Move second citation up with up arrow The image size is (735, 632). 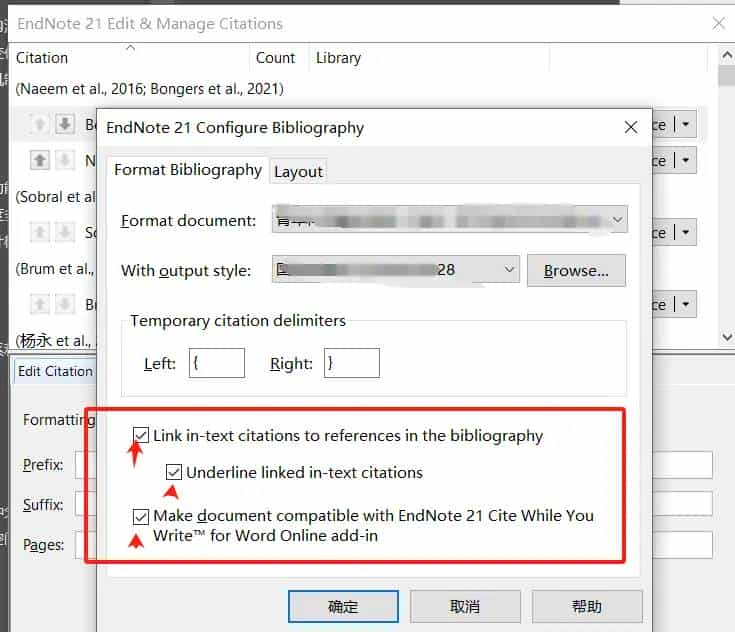coord(40,160)
